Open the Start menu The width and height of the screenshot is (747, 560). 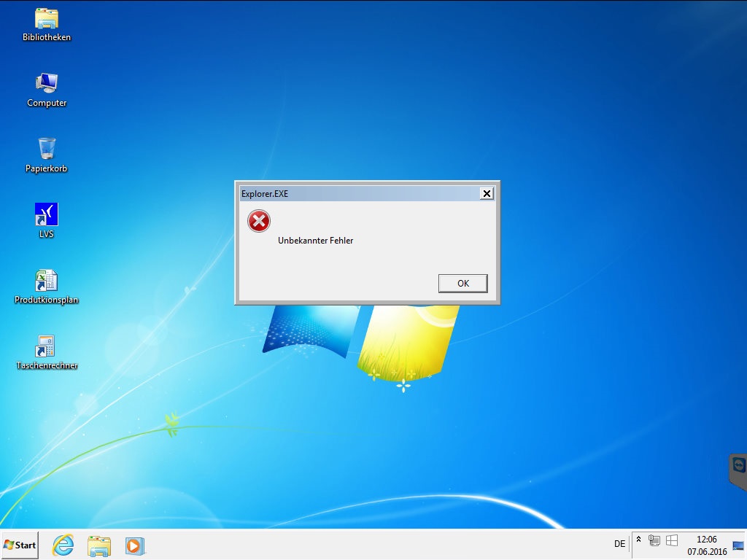20,545
